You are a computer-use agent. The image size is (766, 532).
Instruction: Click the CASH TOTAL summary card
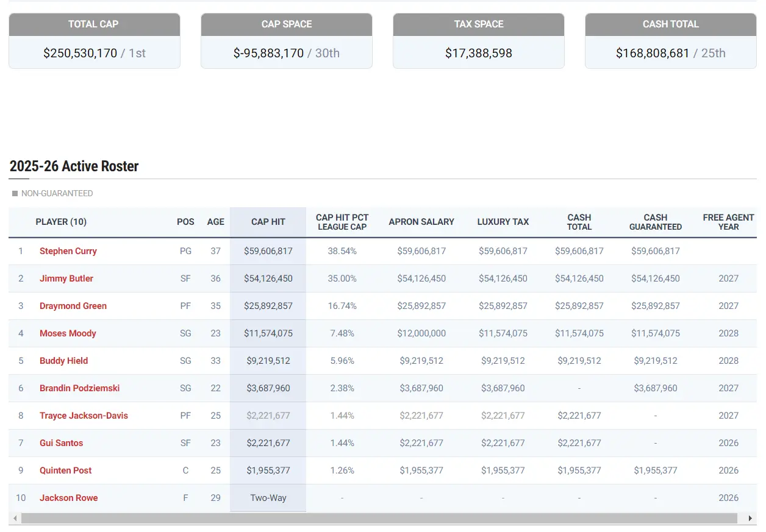pyautogui.click(x=671, y=41)
